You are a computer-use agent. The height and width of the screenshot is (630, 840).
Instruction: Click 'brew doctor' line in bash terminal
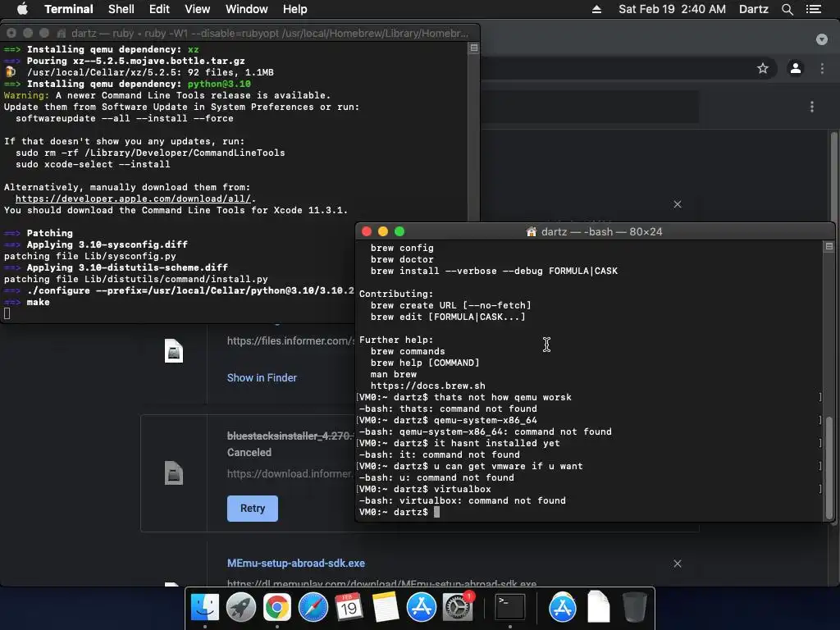pyautogui.click(x=402, y=259)
